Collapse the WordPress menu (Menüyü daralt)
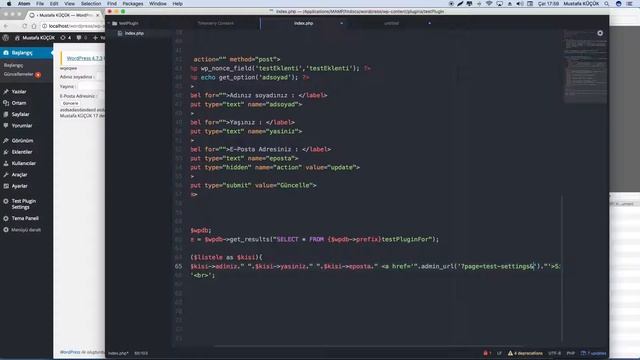This screenshot has width=640, height=360. (26, 230)
